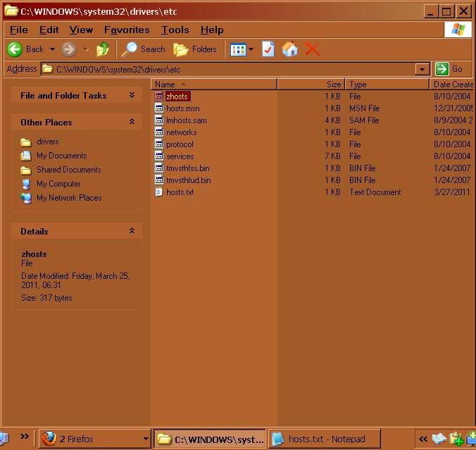Open the Tools menu
476x450 pixels.
(175, 30)
